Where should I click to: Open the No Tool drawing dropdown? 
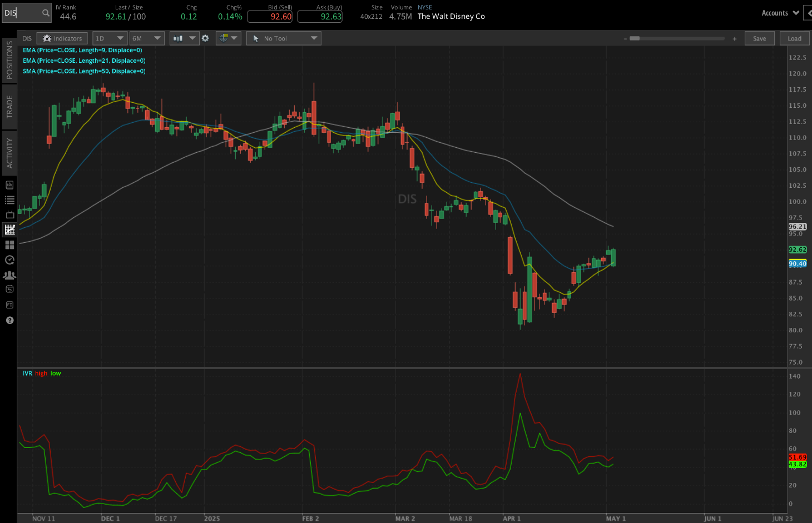[284, 38]
